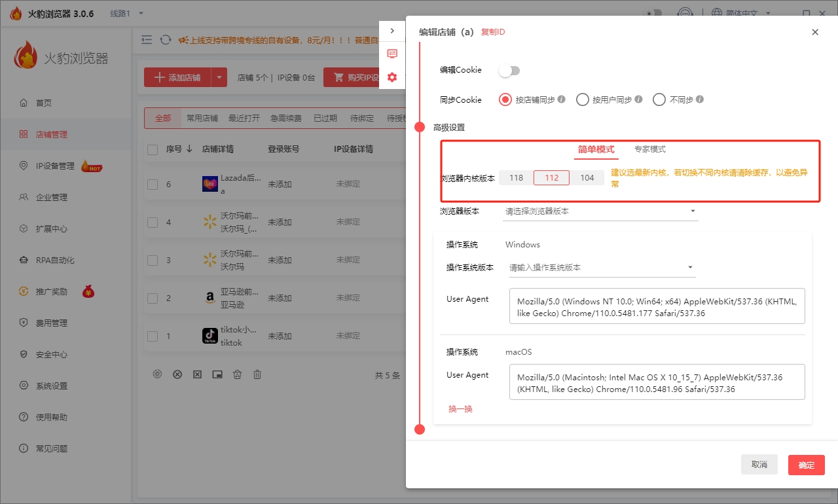The width and height of the screenshot is (838, 504).
Task: Click the 复制ID link next to the dialog title
Action: click(x=492, y=31)
